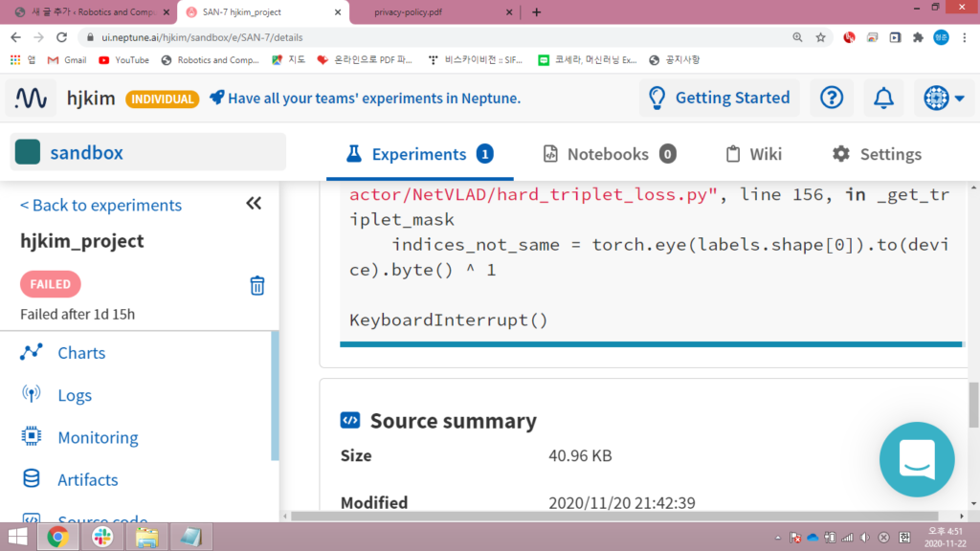
Task: Open the notifications bell
Action: click(883, 98)
